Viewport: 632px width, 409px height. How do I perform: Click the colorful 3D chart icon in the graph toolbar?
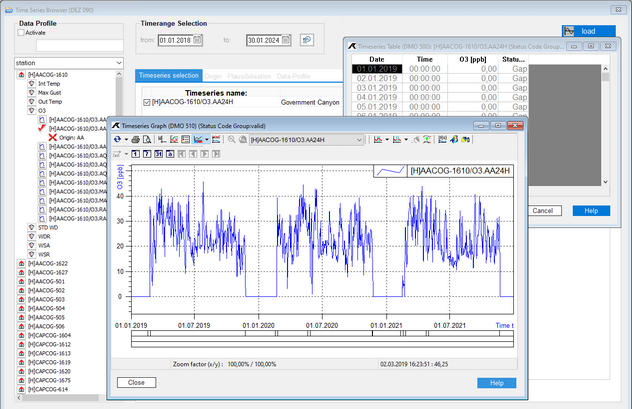point(454,139)
